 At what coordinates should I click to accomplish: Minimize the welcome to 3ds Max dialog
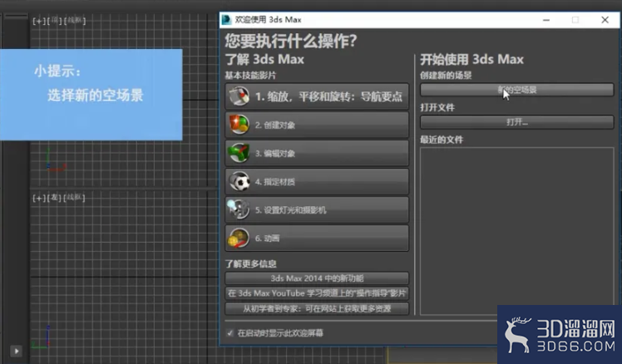[546, 20]
